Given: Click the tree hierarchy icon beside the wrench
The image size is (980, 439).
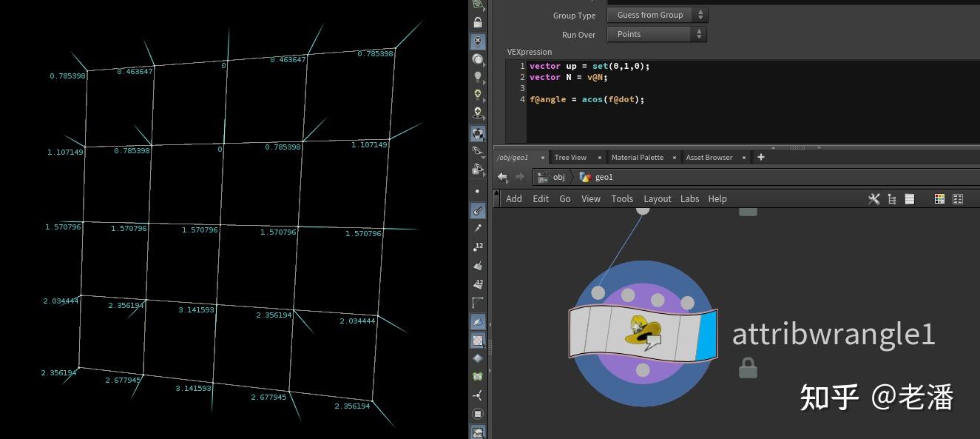Looking at the screenshot, I should 892,199.
